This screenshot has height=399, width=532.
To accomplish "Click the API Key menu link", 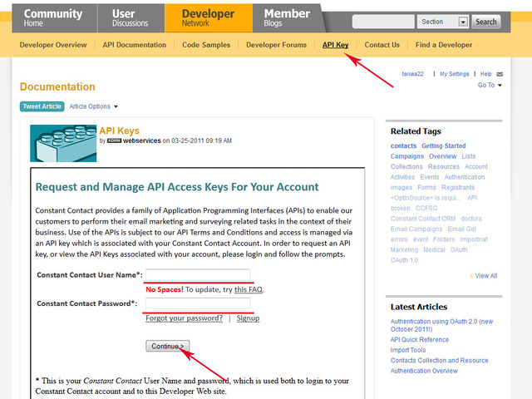I will [x=335, y=45].
